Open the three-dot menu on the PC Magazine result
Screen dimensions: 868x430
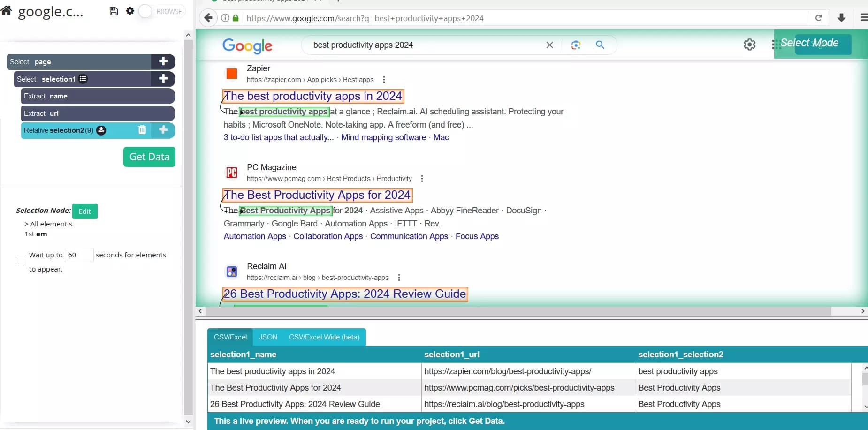tap(421, 179)
